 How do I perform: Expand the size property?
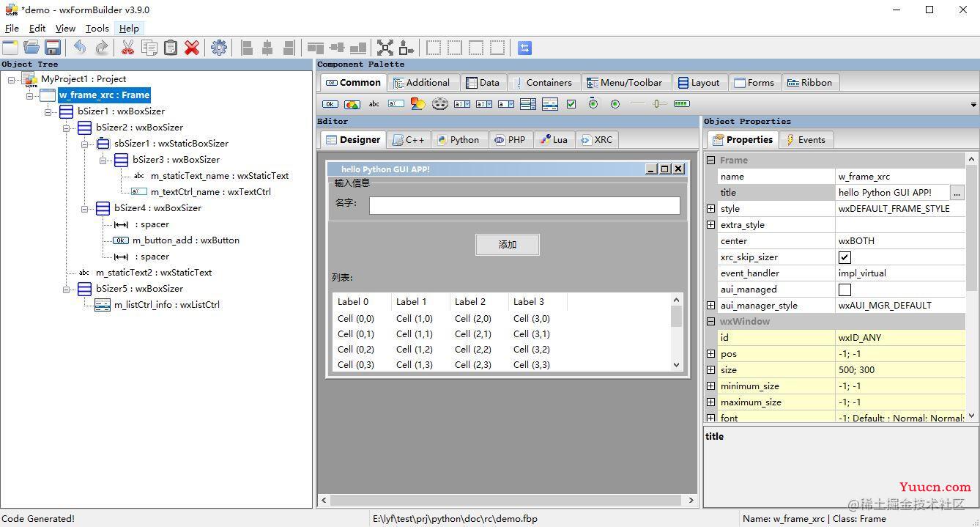tap(710, 370)
